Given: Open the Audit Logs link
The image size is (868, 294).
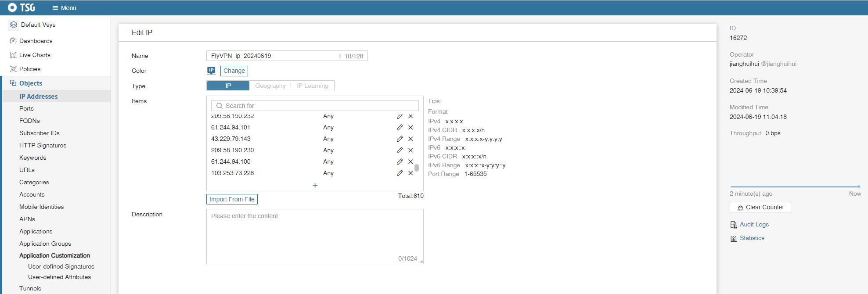Looking at the screenshot, I should click(x=754, y=224).
